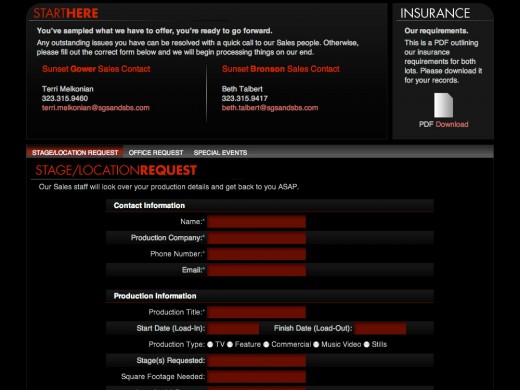This screenshot has width=520, height=390.
Task: Switch to Stage/Location Request tab
Action: (x=75, y=152)
